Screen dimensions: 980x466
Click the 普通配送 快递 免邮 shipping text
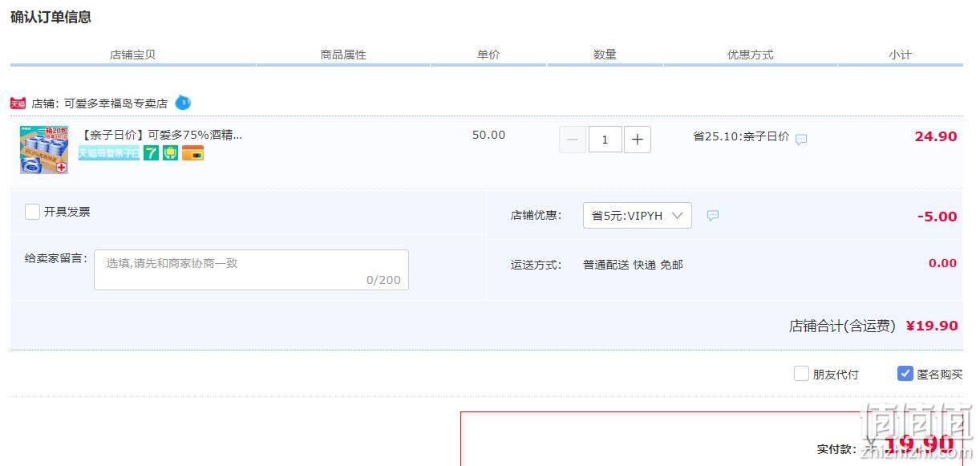point(633,265)
